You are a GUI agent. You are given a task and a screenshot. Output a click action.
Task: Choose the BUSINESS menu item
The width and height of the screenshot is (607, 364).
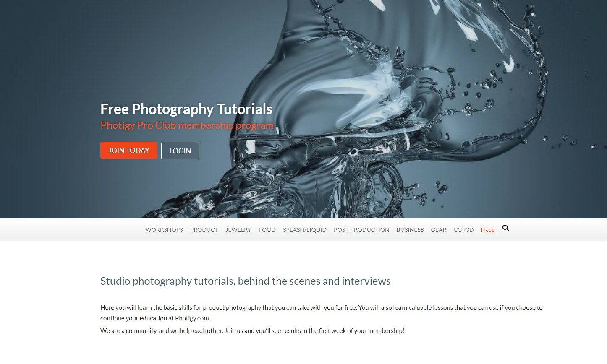click(410, 230)
